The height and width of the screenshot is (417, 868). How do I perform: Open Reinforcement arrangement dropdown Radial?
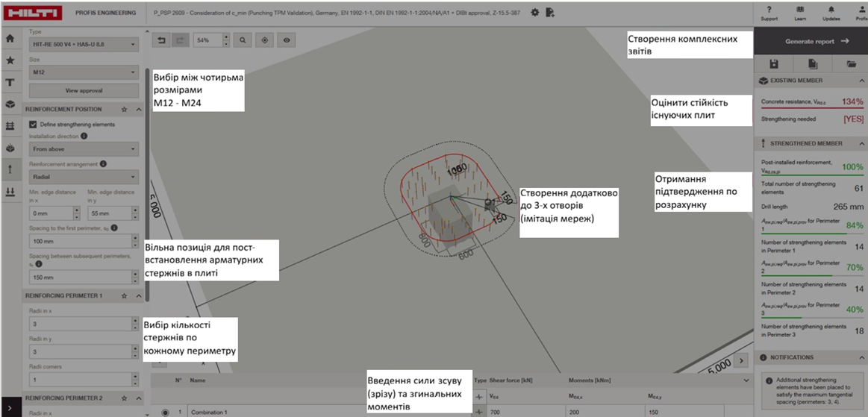point(84,178)
